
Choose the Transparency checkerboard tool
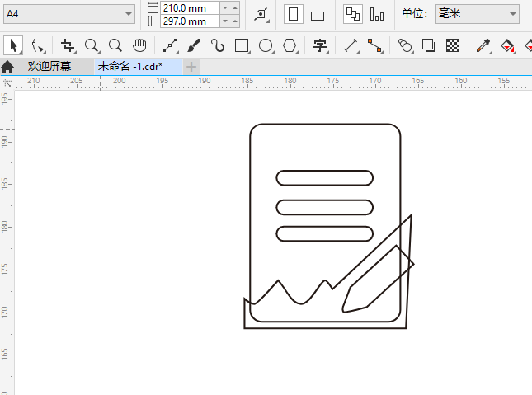click(453, 46)
